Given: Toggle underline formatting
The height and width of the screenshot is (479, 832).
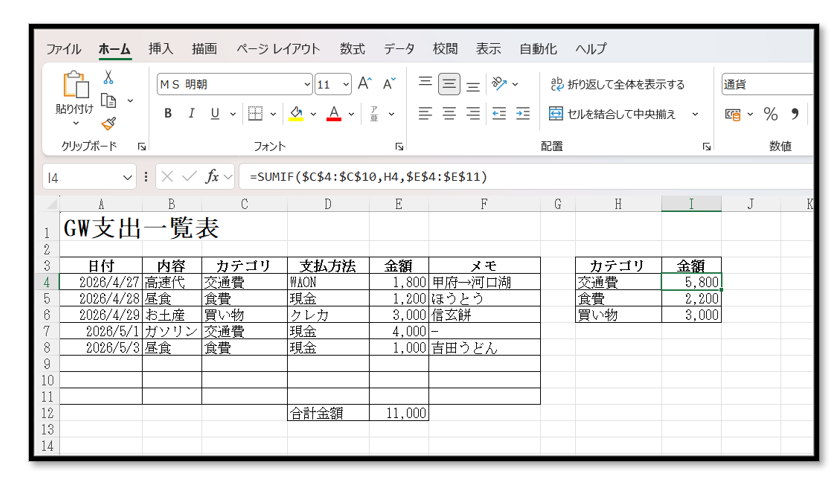Looking at the screenshot, I should click(x=214, y=114).
